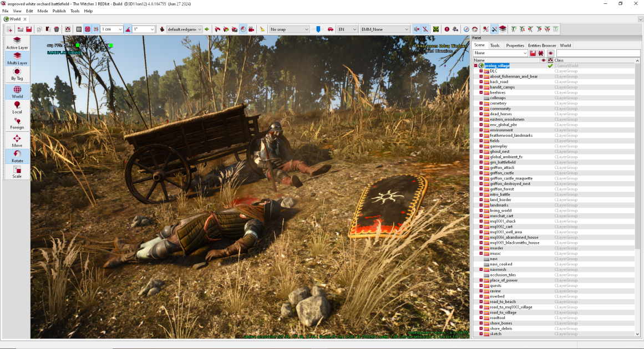644x349 pixels.
Task: Open the EN language dropdown
Action: [x=347, y=29]
